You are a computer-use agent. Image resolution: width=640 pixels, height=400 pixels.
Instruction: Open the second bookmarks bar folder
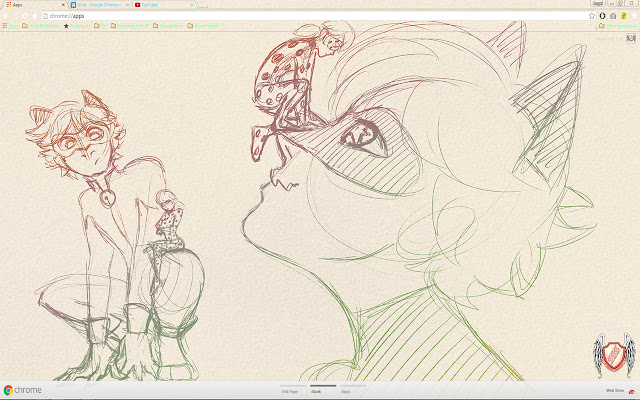tap(41, 26)
